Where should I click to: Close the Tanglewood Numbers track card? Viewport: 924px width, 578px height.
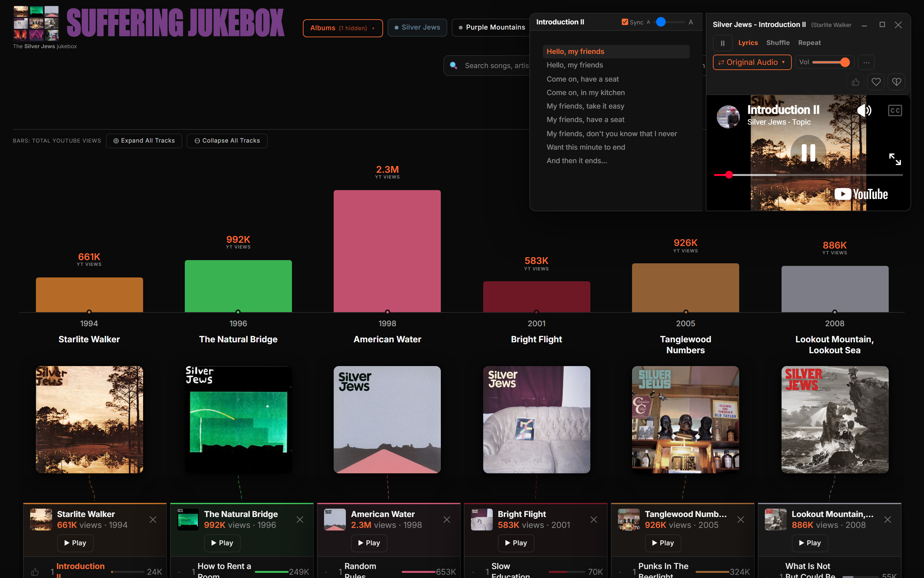click(741, 520)
